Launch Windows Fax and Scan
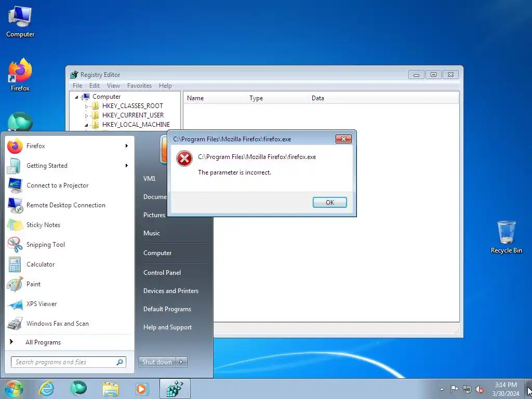The image size is (532, 399). coord(70,323)
